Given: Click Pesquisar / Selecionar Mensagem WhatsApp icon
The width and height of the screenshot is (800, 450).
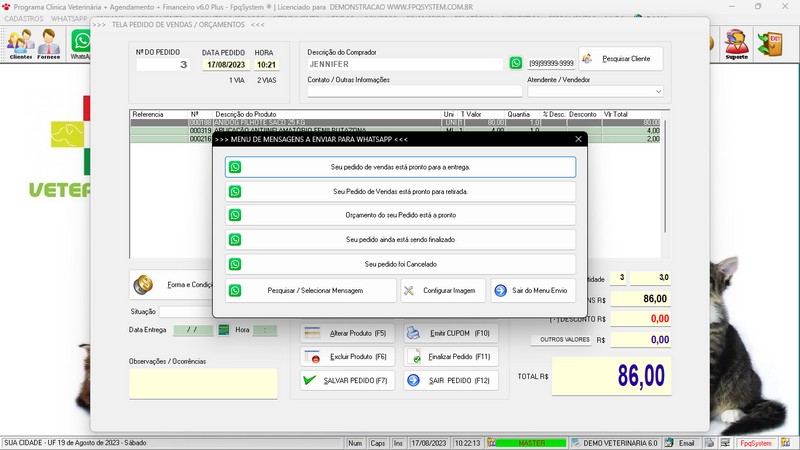Looking at the screenshot, I should [x=236, y=291].
